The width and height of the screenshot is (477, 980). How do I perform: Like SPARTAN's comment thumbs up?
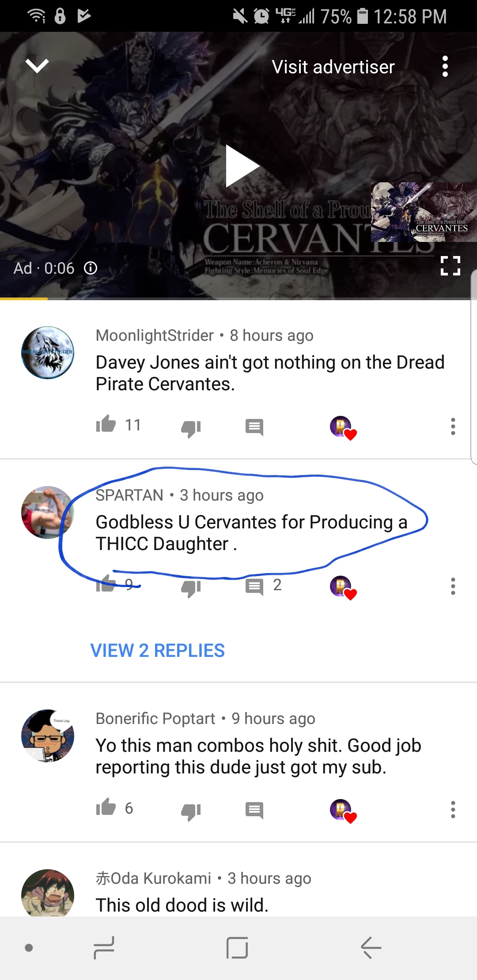click(x=106, y=584)
